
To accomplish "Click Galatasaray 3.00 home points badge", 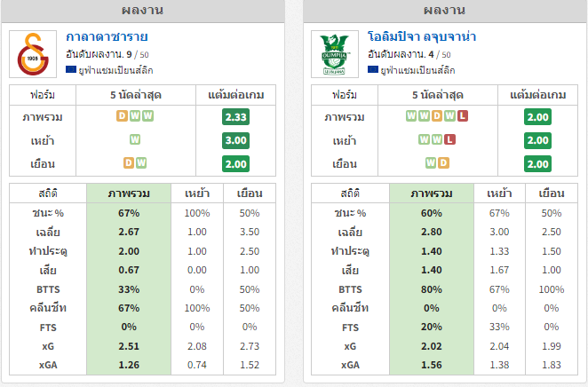I will pyautogui.click(x=236, y=140).
